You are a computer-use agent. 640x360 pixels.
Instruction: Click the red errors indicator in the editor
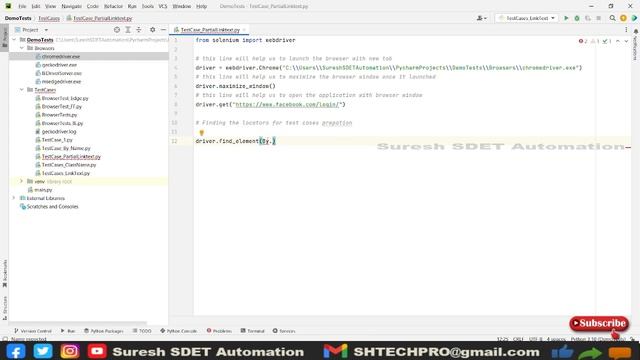[583, 41]
